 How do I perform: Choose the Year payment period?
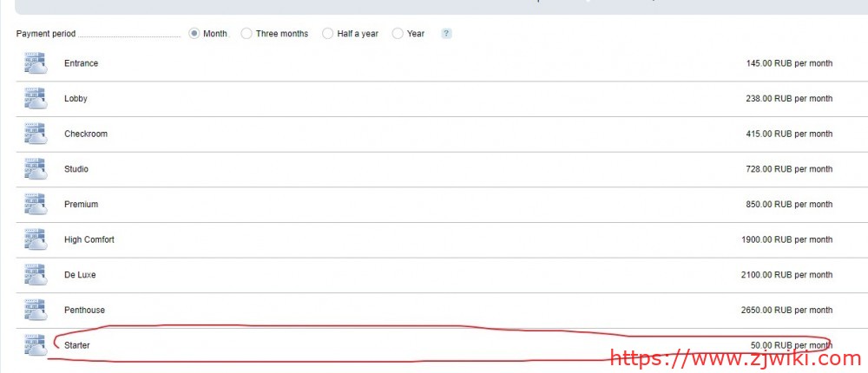tap(398, 34)
